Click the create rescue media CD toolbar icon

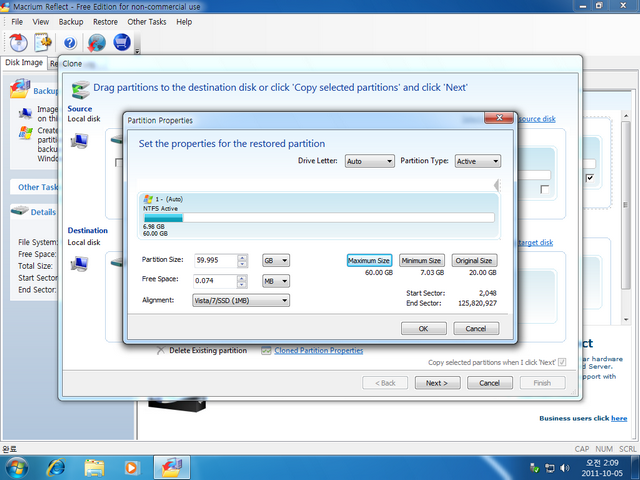click(x=18, y=42)
